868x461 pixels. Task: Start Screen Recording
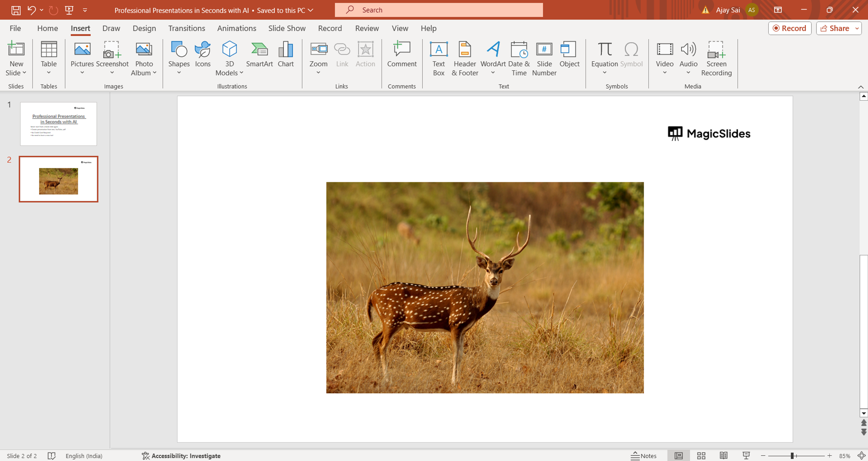[717, 59]
